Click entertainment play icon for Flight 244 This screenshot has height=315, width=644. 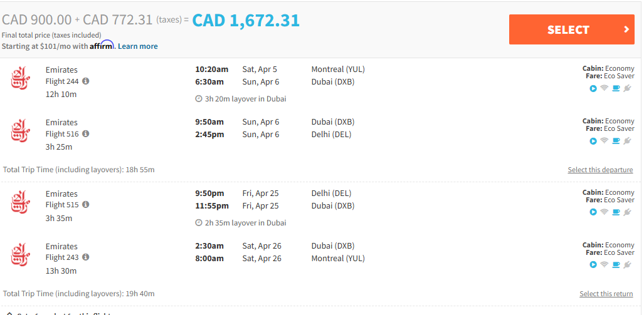[x=593, y=88]
